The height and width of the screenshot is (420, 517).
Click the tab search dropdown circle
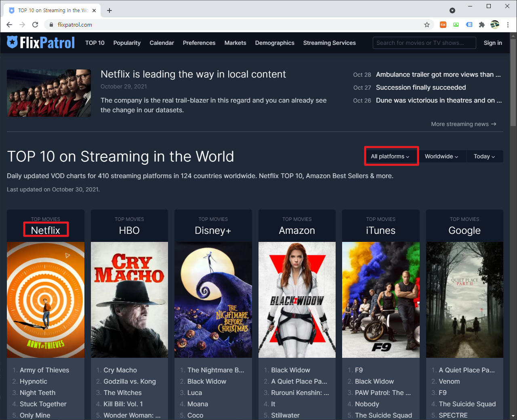[x=452, y=10]
